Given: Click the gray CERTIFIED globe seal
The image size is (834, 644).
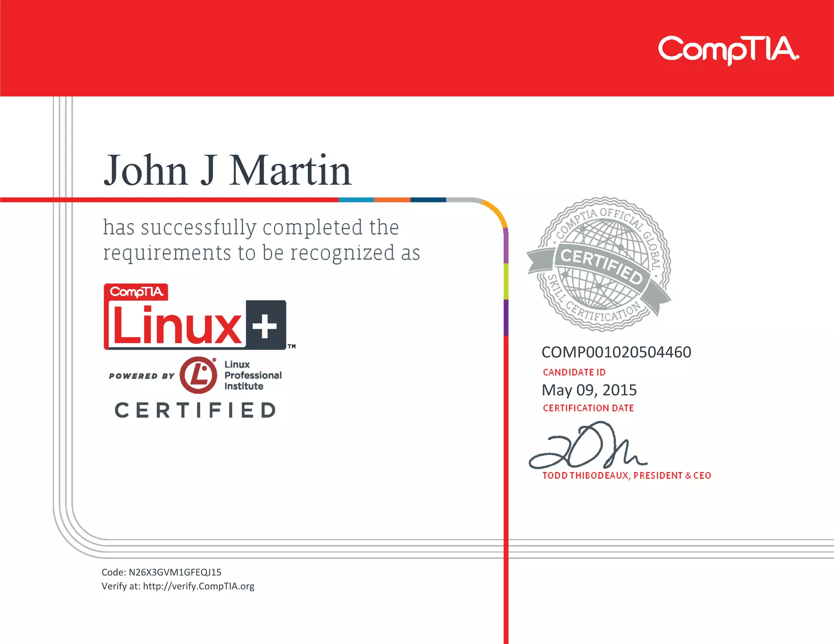Looking at the screenshot, I should [599, 264].
